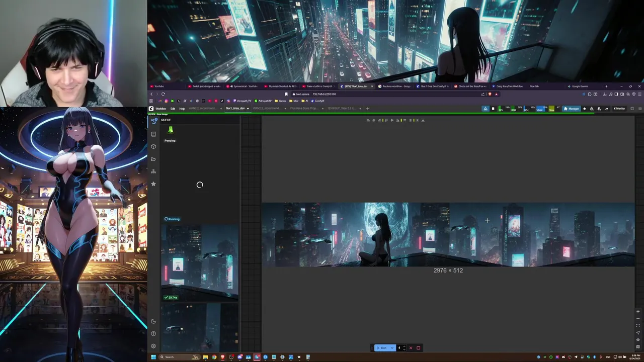Expand the Run button dropdown arrow
644x362 pixels.
(392, 348)
